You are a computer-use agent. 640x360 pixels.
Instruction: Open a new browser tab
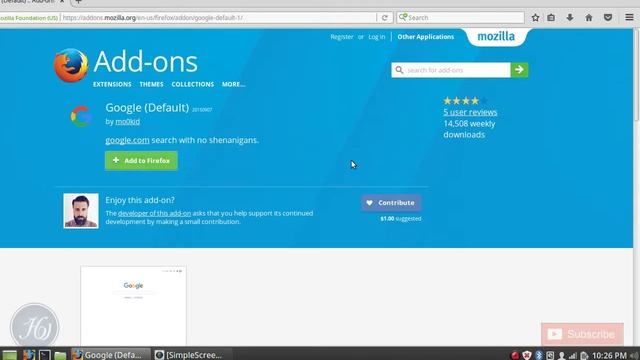pyautogui.click(x=78, y=2)
